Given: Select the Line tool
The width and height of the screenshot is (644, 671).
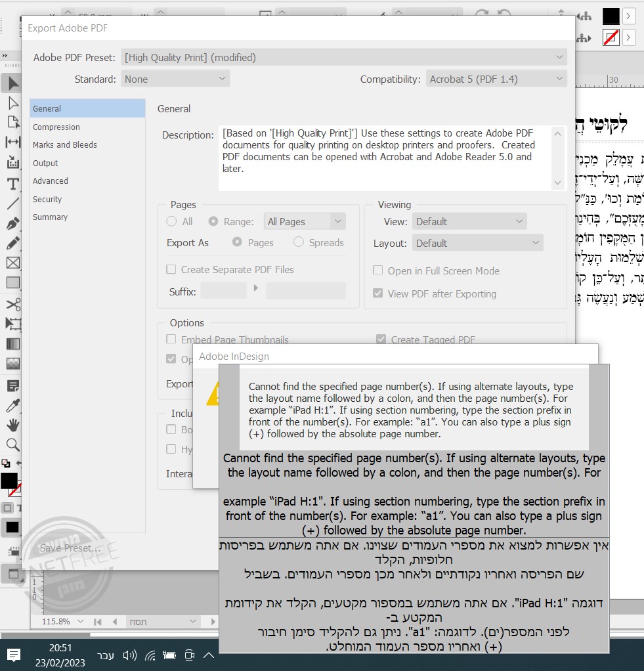Looking at the screenshot, I should coord(13,204).
